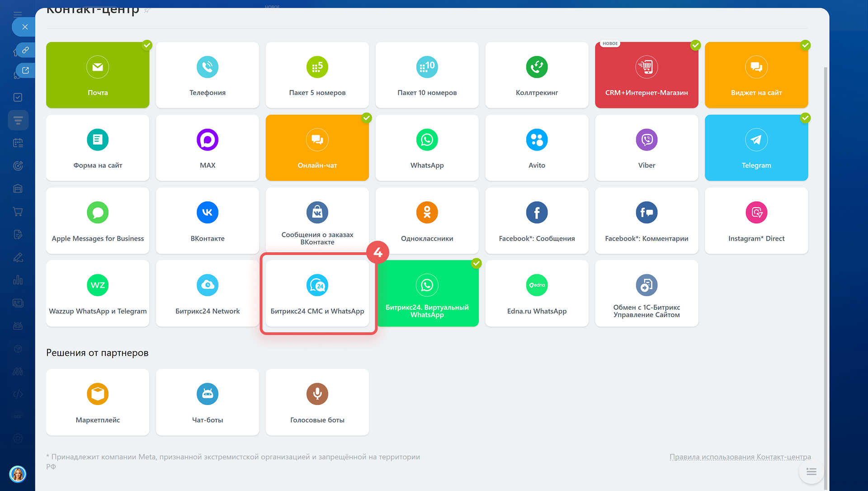Open the Голосовые боты tile
868x491 pixels.
(317, 402)
